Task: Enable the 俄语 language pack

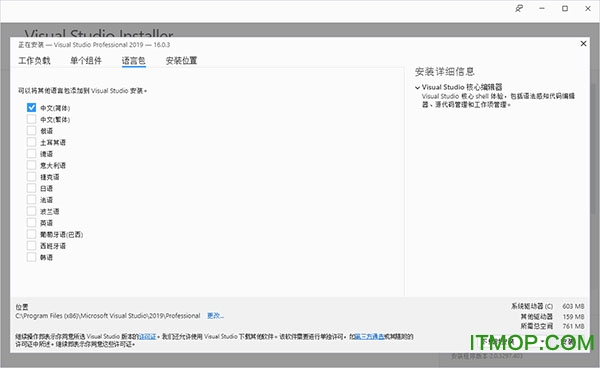Action: (31, 130)
